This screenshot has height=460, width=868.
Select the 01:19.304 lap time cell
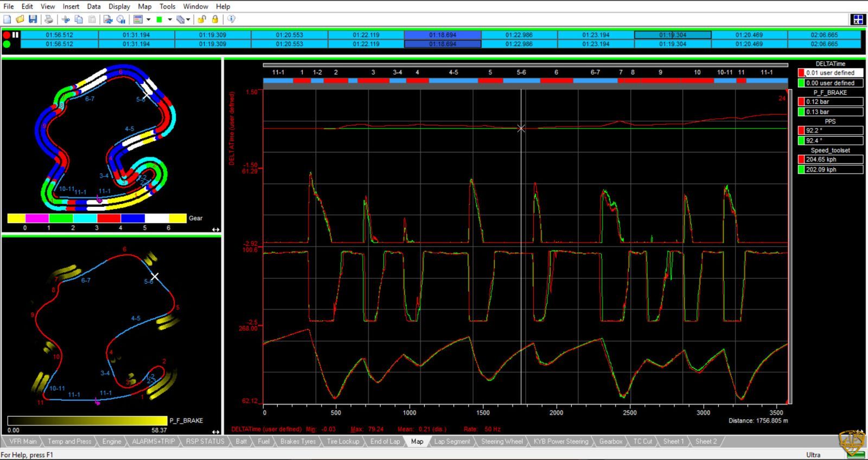(x=673, y=35)
